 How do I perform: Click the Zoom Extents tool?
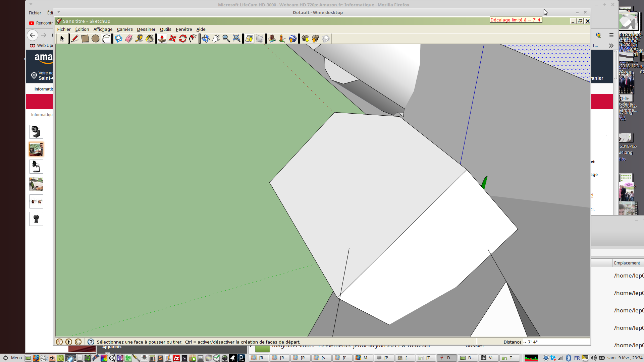point(236,39)
